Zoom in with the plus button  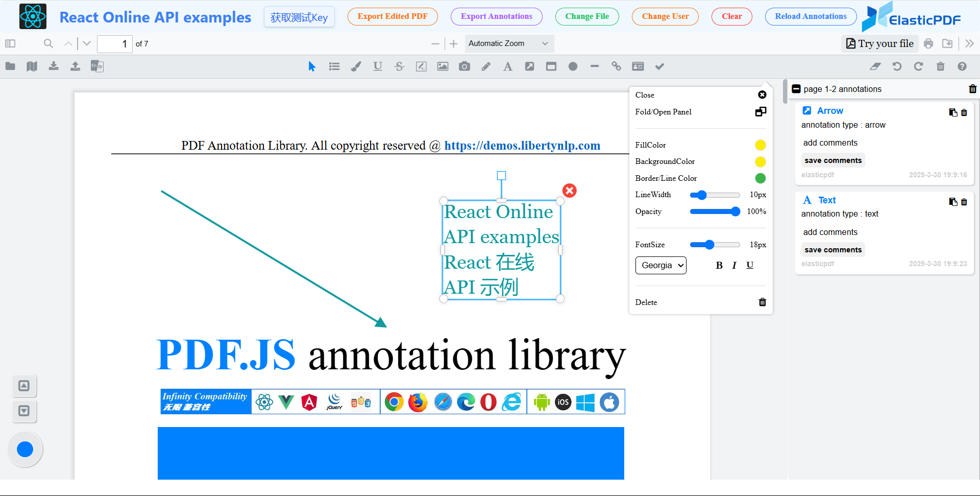tap(454, 44)
